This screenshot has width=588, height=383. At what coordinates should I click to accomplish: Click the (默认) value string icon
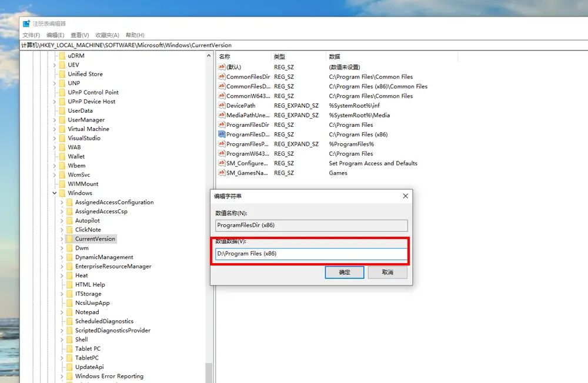coord(222,67)
